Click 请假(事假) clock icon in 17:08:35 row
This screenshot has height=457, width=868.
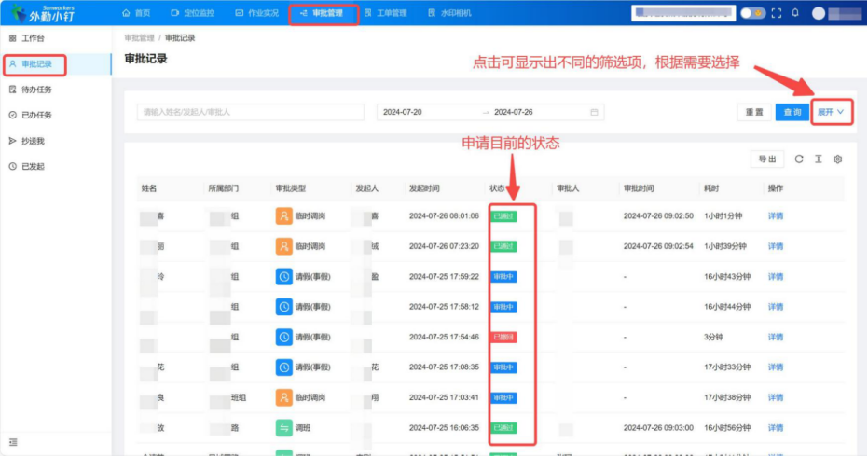pos(284,367)
